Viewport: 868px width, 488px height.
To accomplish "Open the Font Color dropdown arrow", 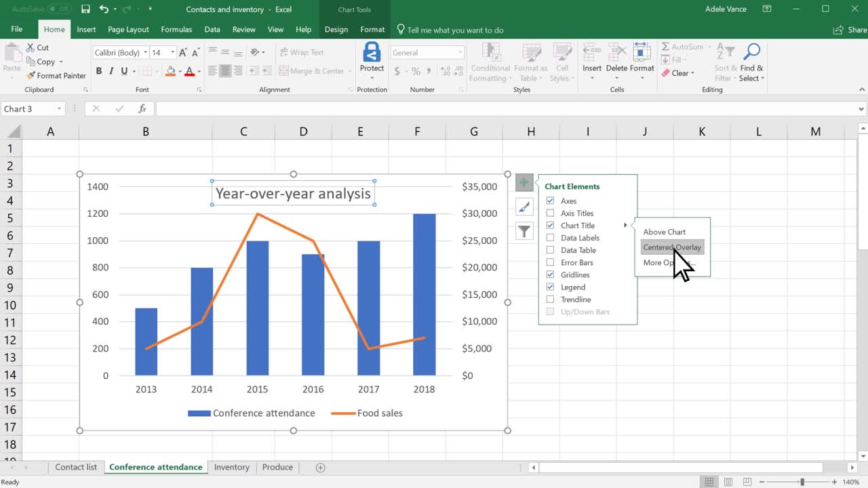I will point(199,71).
